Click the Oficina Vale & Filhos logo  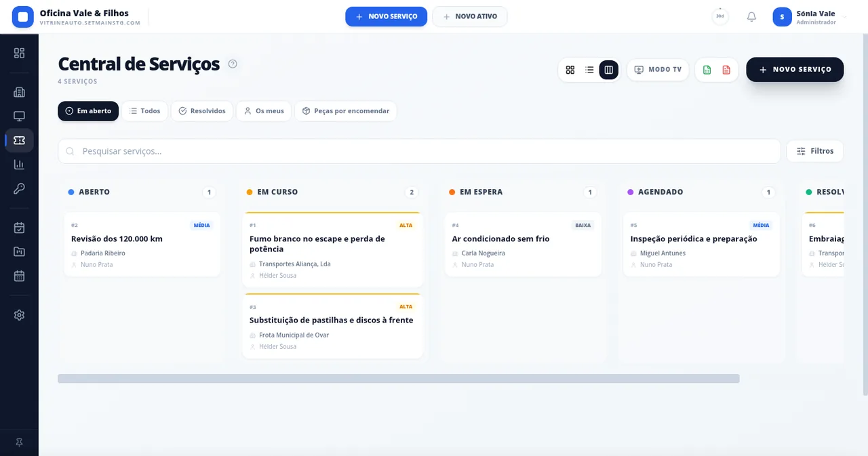coord(23,17)
